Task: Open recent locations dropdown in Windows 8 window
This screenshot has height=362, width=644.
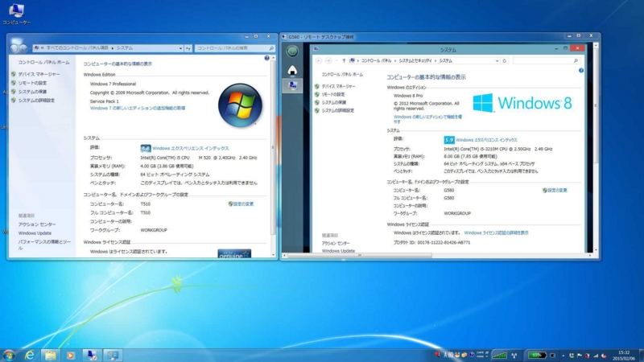Action: (336, 61)
